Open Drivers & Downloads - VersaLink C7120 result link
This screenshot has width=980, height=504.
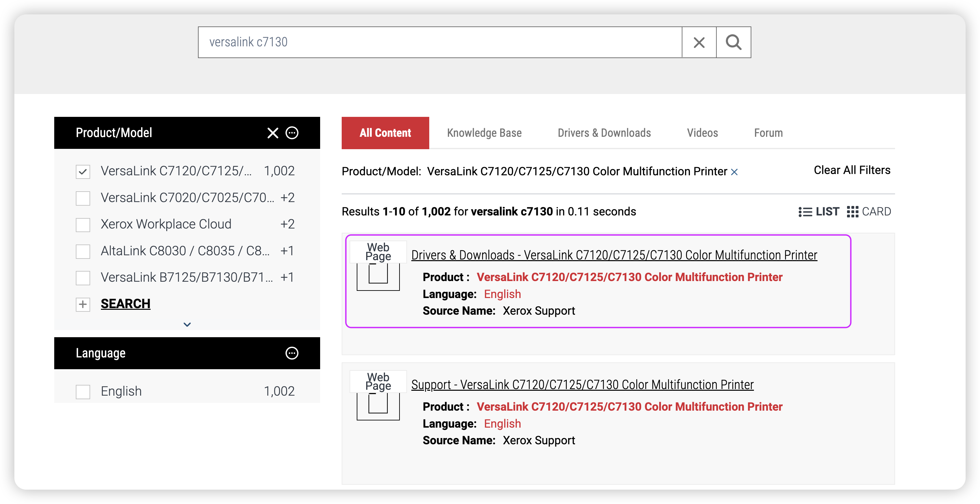(614, 255)
